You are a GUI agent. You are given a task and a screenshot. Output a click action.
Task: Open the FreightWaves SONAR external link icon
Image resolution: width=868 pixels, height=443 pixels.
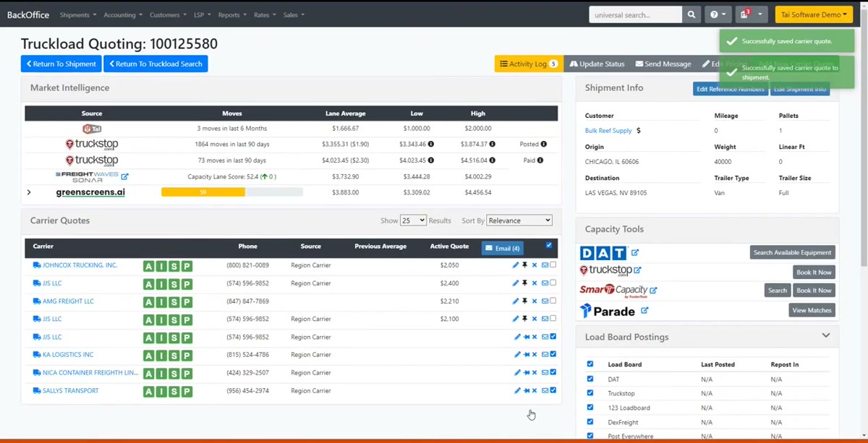pos(124,176)
